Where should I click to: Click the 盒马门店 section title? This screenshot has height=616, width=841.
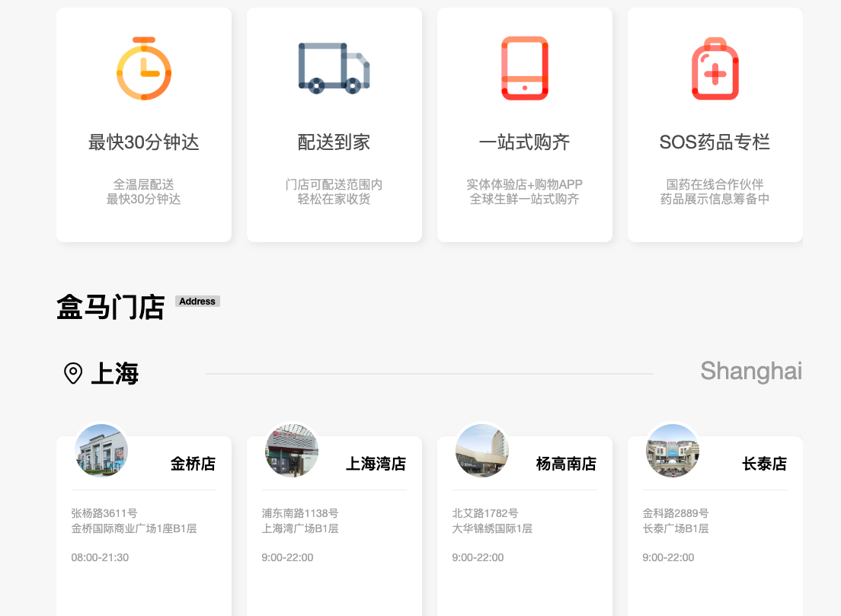click(x=110, y=307)
